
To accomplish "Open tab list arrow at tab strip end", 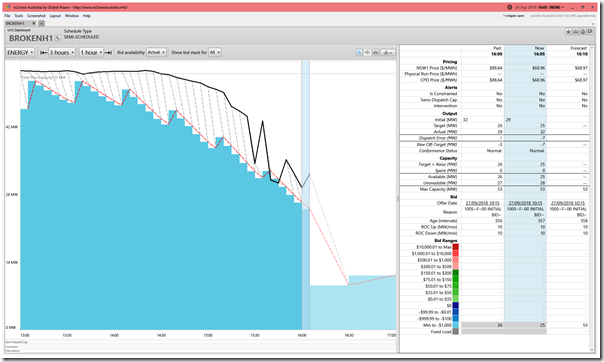I will (x=593, y=23).
